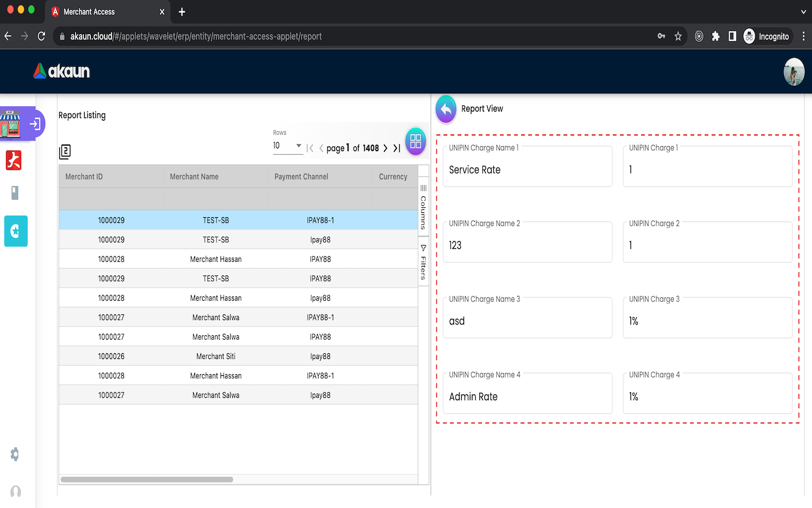Open the settings gear in left sidebar

[15, 454]
